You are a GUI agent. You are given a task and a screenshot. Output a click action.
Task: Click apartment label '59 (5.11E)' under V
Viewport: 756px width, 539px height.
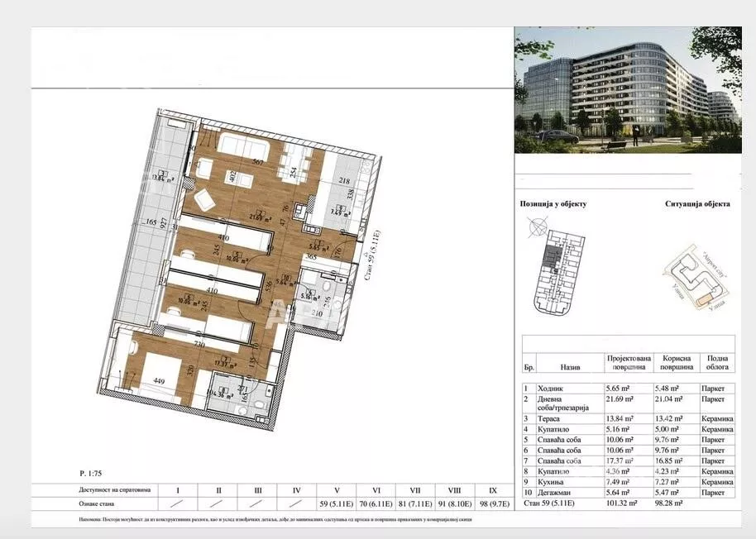pyautogui.click(x=337, y=504)
